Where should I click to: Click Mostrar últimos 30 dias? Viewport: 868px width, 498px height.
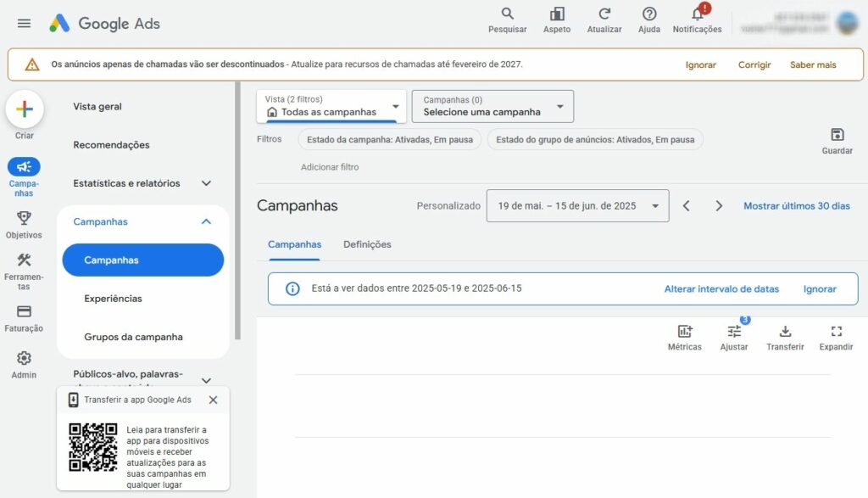point(797,205)
